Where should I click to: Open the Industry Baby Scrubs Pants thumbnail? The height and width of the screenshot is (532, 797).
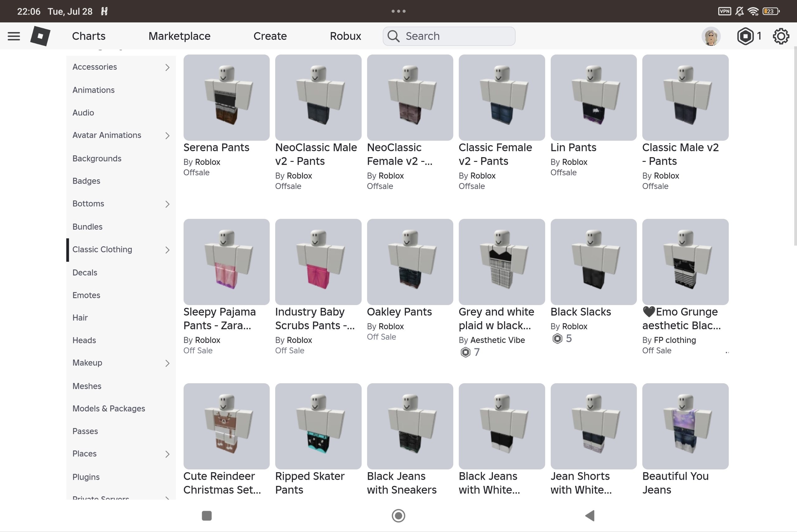318,262
